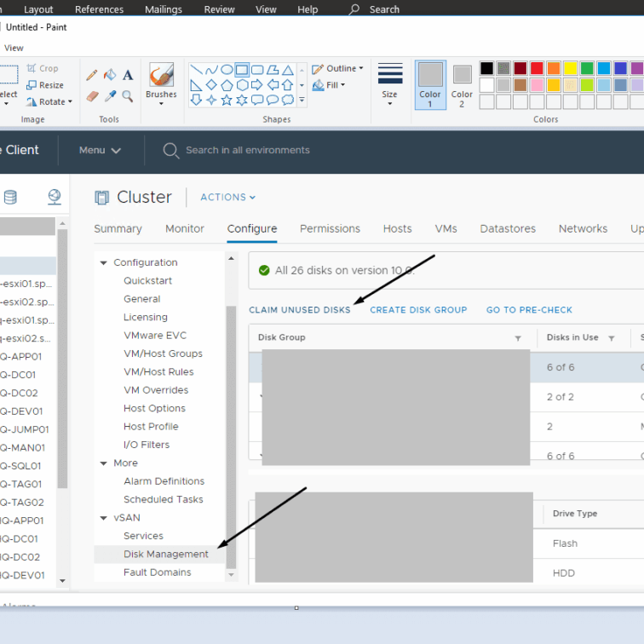
Task: Click CLAIM UNUSED DISKS
Action: point(300,310)
